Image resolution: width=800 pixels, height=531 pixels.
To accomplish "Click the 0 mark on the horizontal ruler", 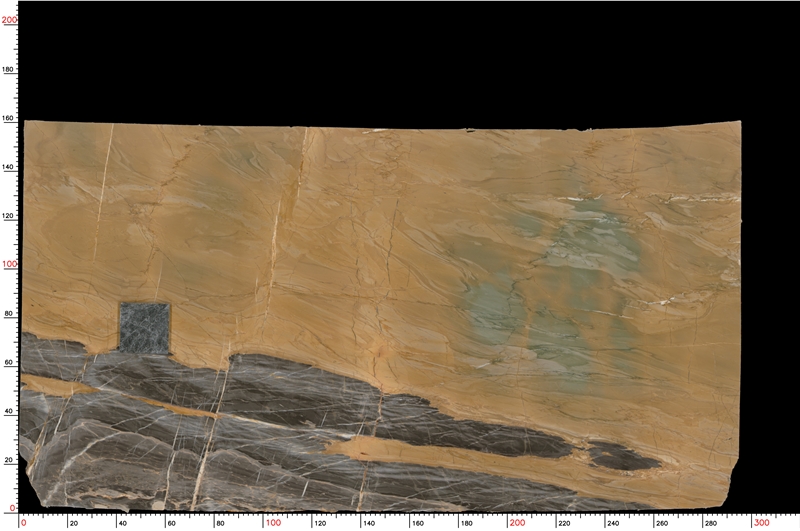I will pyautogui.click(x=25, y=522).
